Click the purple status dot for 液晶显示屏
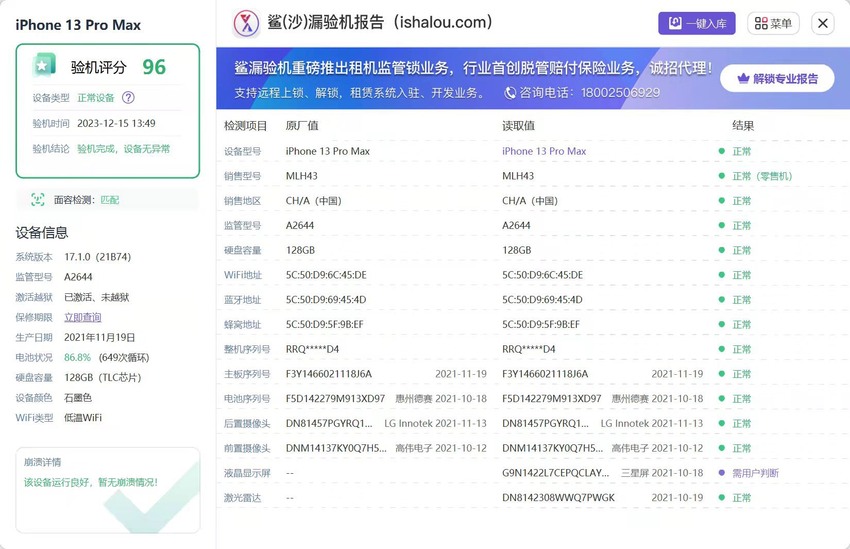Screen dimensions: 850x549 tap(722, 473)
